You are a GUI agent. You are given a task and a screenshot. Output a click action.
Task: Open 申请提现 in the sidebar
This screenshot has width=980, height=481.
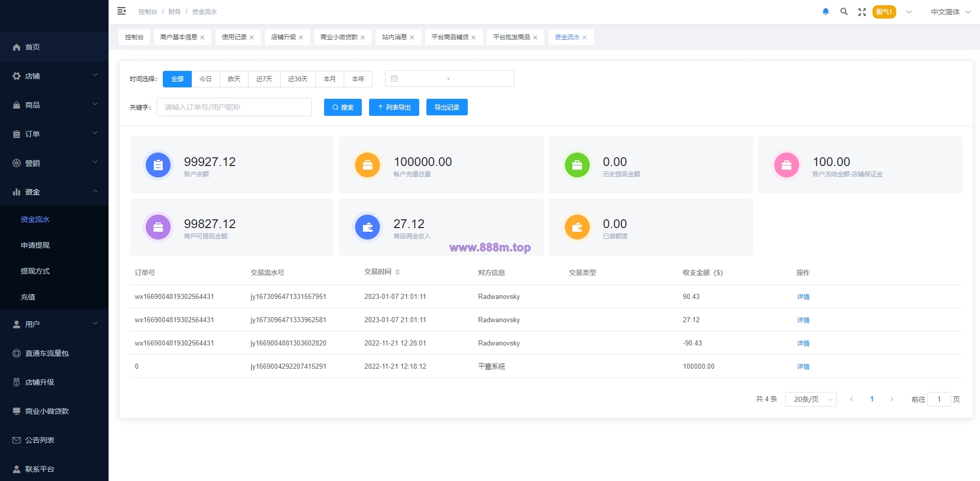[54, 245]
